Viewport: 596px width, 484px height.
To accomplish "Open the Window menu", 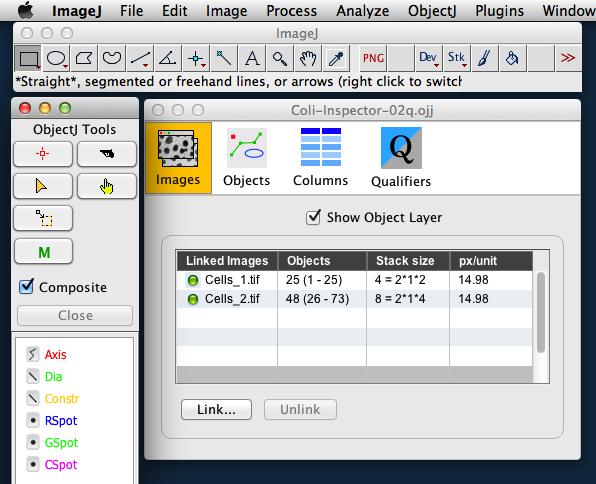I will pos(569,11).
